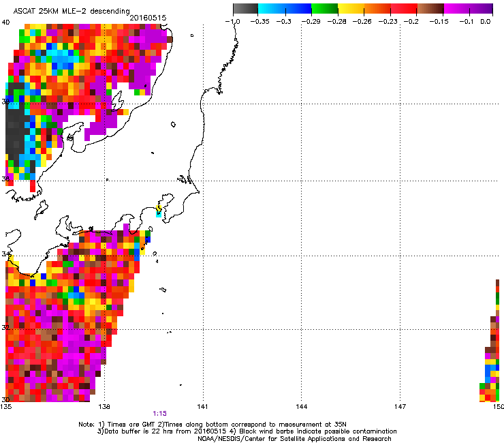Click the longitude label 147
Screen dimensions: 504x443
pyautogui.click(x=400, y=407)
